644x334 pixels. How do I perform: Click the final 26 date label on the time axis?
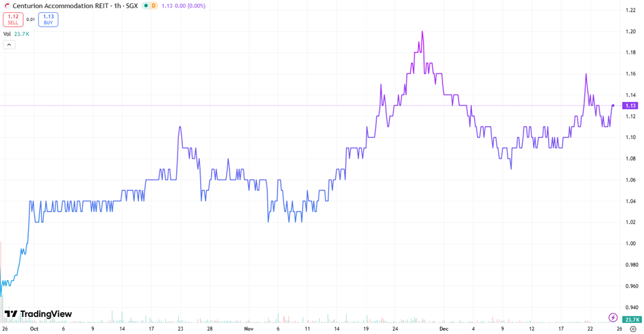(619, 329)
